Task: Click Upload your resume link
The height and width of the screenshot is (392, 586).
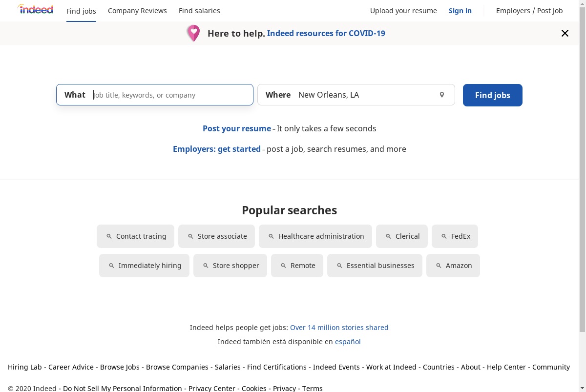Action: click(403, 11)
